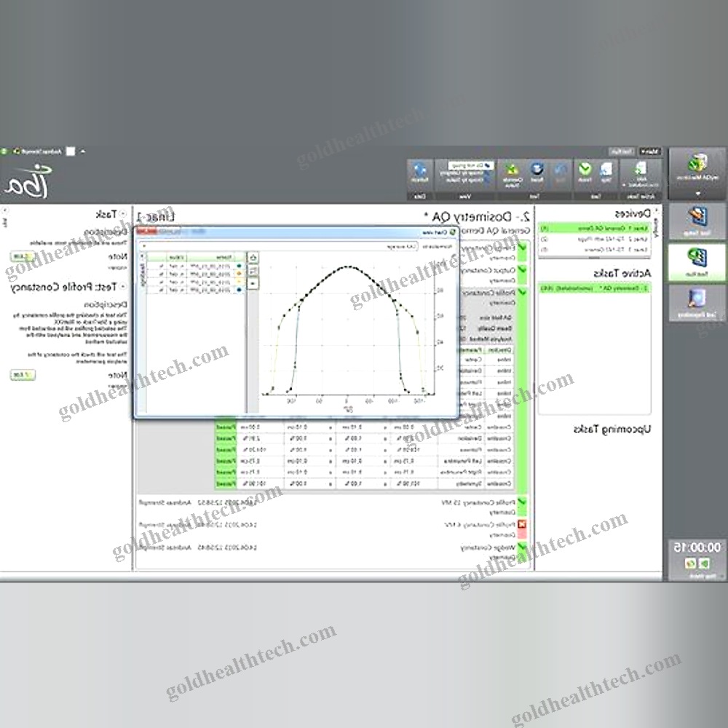Click the red failed icon for Profile Constancy 6 MV
Screen dimensions: 728x728
tap(522, 525)
